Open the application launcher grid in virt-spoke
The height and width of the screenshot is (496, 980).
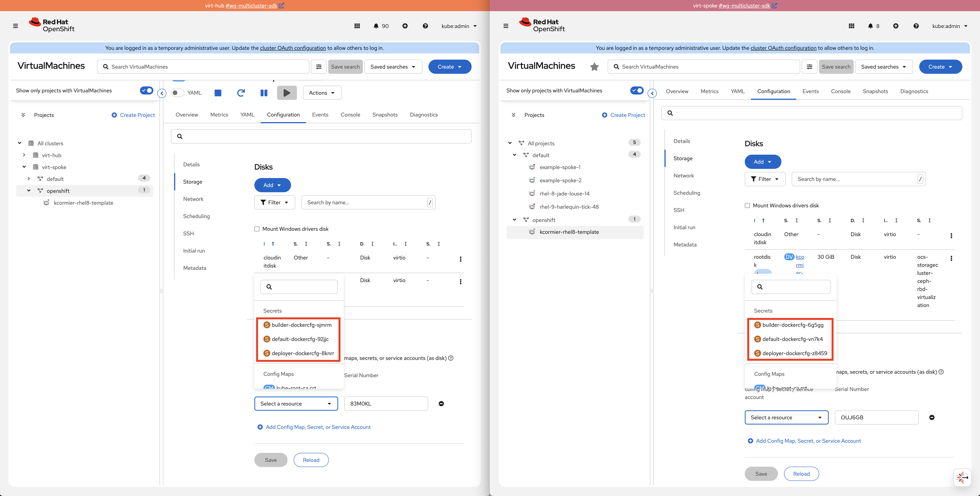(x=851, y=26)
